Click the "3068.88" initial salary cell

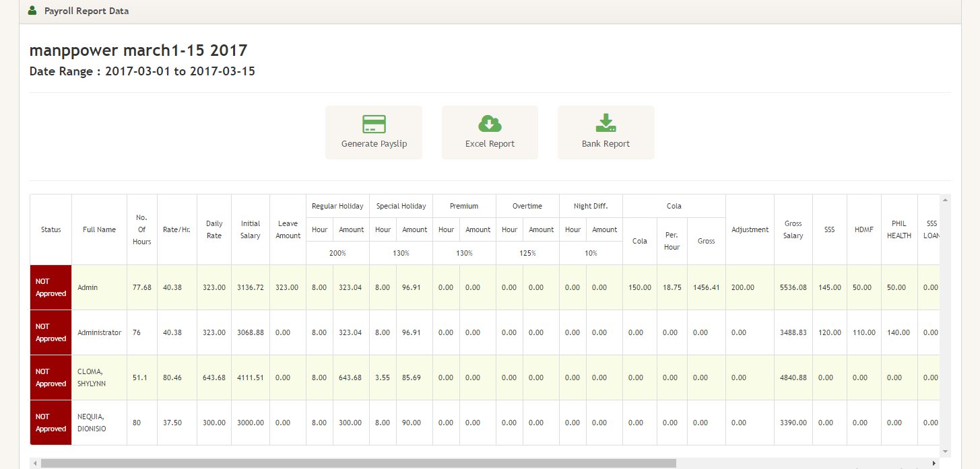[251, 332]
